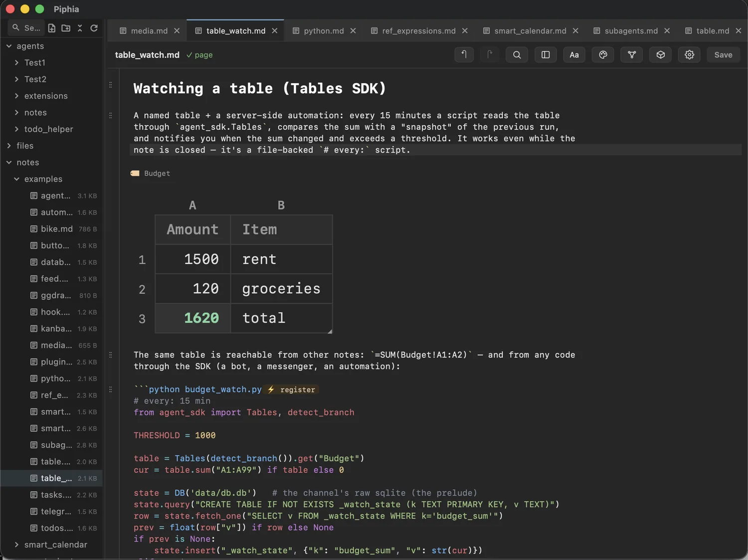Open bike.md in the file tree
The height and width of the screenshot is (560, 748).
point(52,229)
